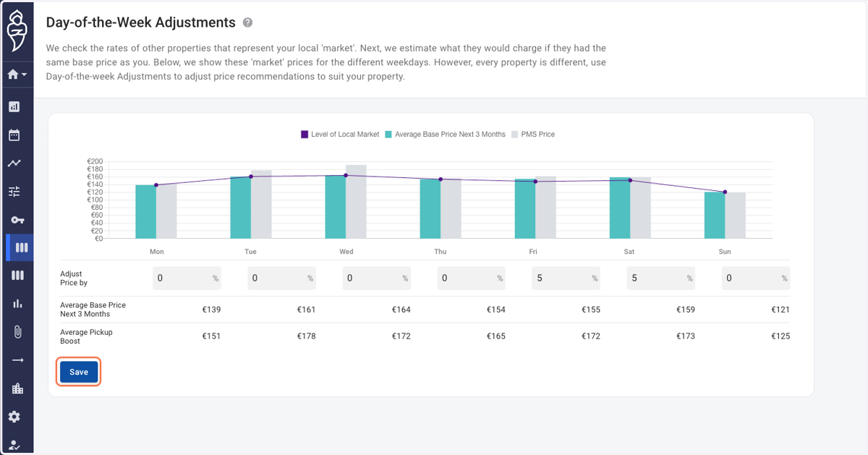Toggle Average Base Price Next 3 Months legend

point(445,134)
